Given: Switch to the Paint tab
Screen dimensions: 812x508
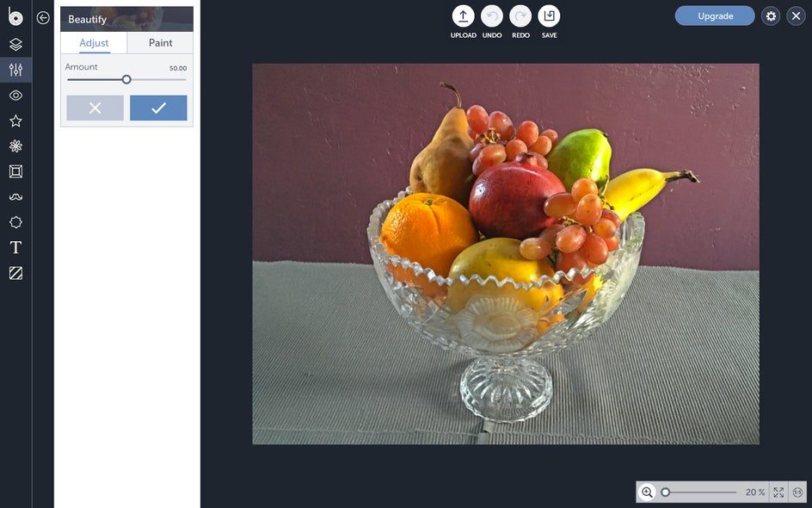Looking at the screenshot, I should 160,43.
